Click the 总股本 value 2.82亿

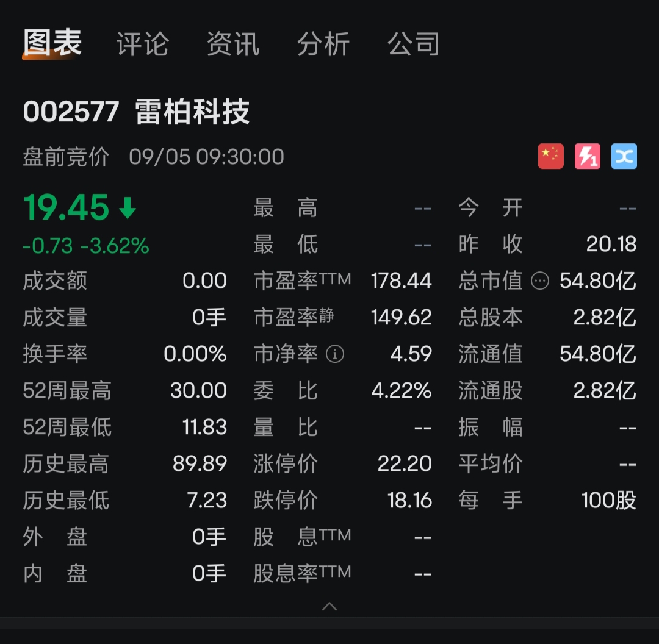tap(605, 317)
